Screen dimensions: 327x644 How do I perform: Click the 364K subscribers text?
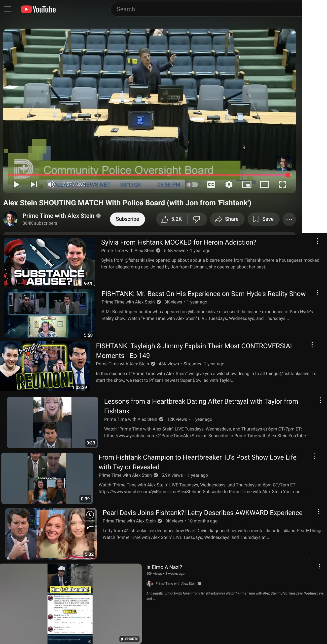pyautogui.click(x=40, y=223)
